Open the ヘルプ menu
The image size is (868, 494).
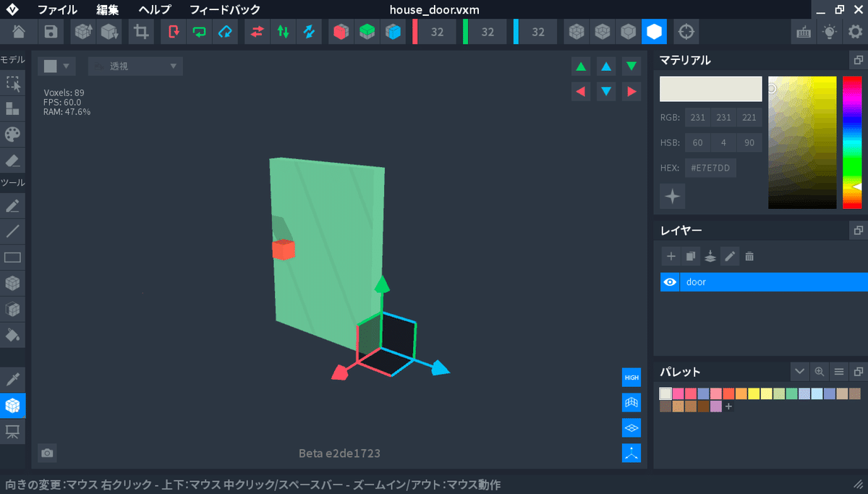pos(155,10)
